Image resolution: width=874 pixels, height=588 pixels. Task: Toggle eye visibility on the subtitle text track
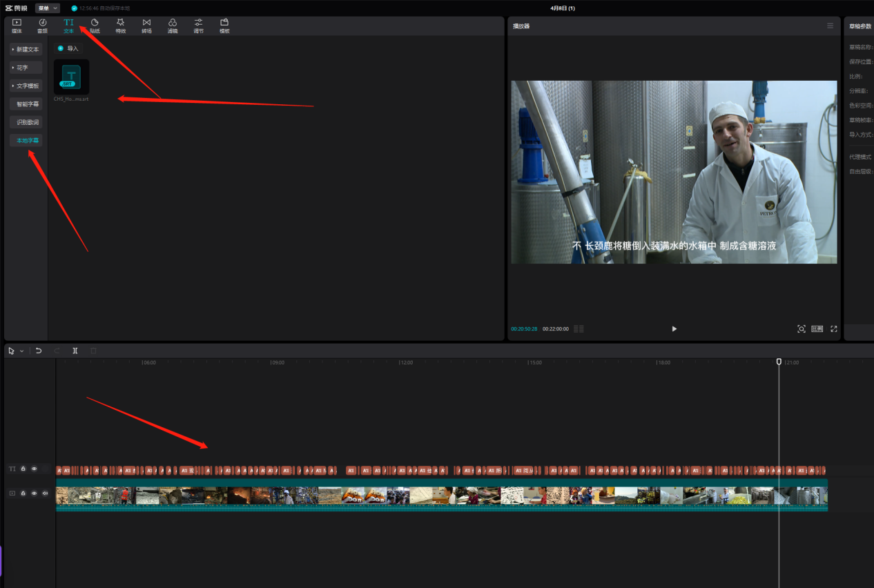pyautogui.click(x=34, y=469)
